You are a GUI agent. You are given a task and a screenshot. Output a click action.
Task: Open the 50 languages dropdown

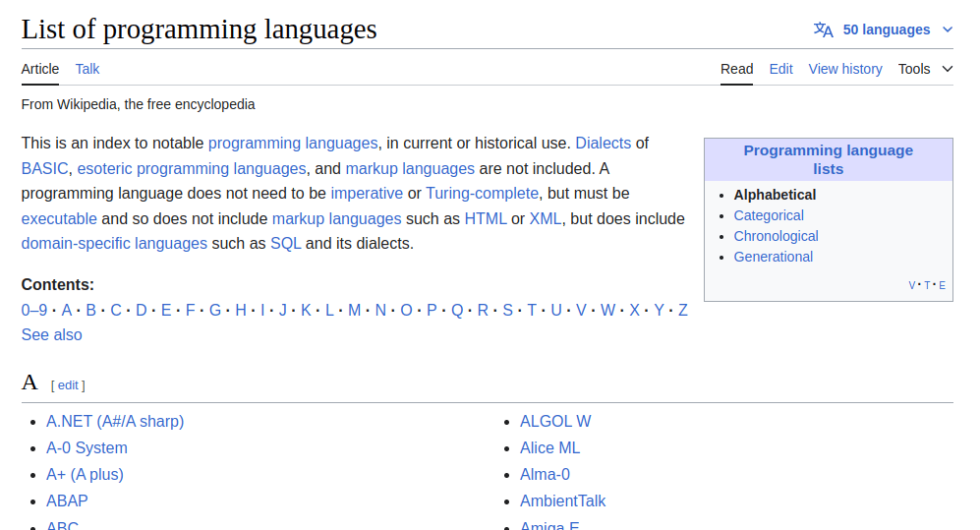[x=885, y=29]
